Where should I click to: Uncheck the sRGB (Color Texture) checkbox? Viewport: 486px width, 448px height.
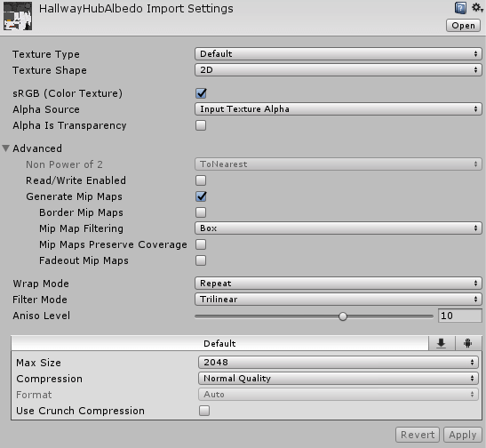pos(201,93)
